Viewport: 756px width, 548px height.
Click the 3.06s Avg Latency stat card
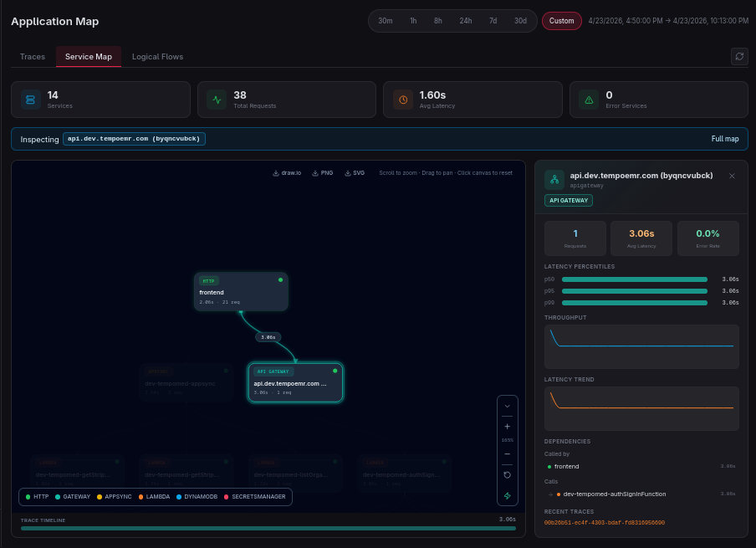click(641, 238)
